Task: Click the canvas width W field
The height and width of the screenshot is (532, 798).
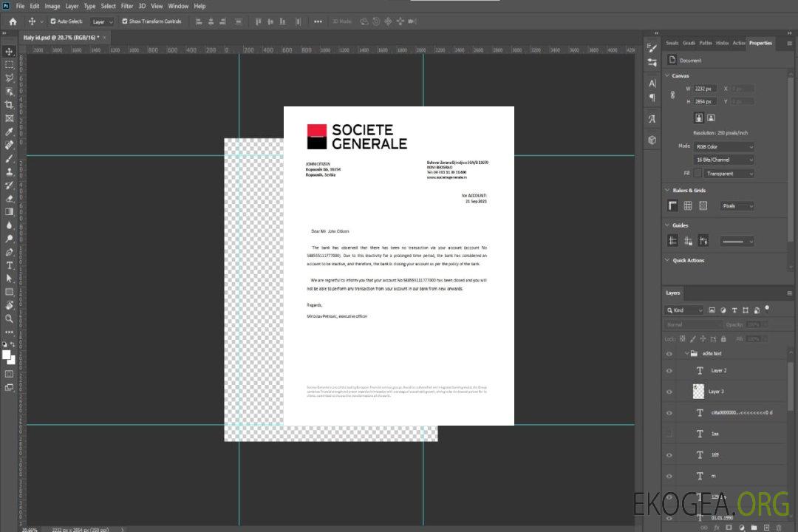Action: (705, 89)
